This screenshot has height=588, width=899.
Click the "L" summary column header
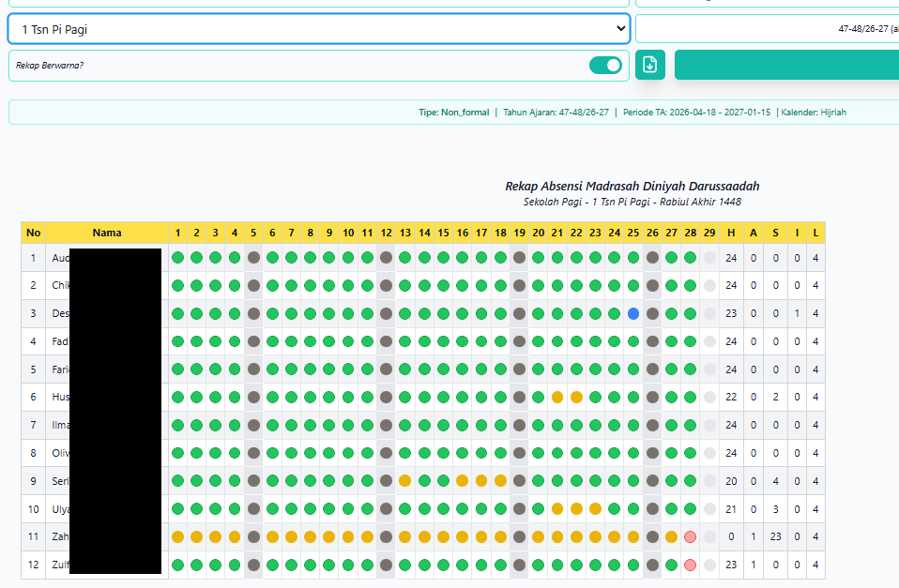coord(815,233)
